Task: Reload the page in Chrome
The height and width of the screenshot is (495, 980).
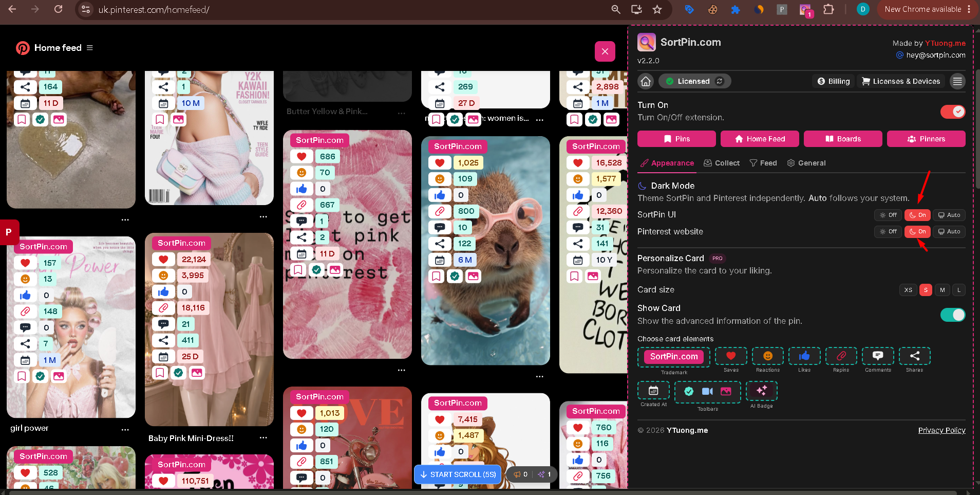Action: pyautogui.click(x=59, y=9)
